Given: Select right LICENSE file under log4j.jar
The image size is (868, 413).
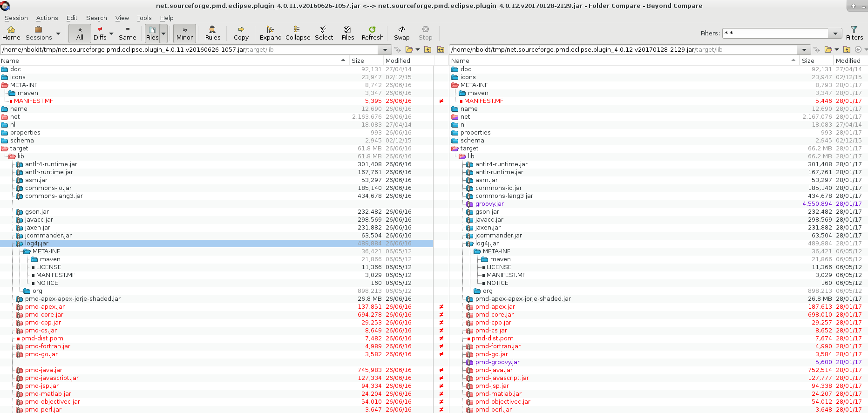Looking at the screenshot, I should (x=499, y=267).
